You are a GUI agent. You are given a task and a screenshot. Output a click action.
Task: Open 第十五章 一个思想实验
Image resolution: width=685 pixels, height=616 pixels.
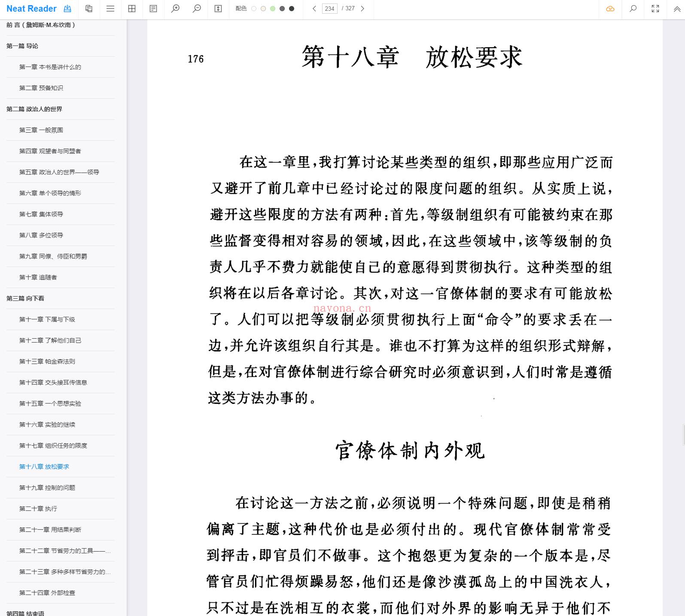coord(50,404)
